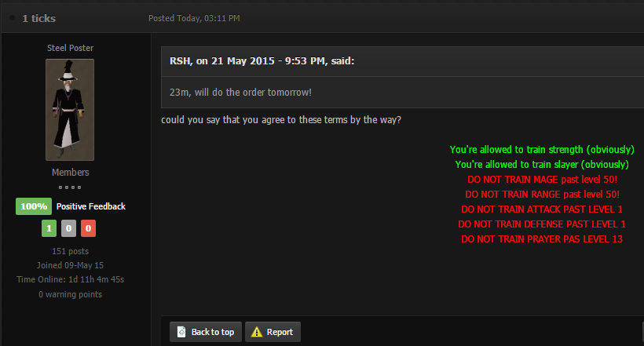Click the Posted Today, 03:11 PM timestamp
The height and width of the screenshot is (346, 644).
[x=194, y=18]
